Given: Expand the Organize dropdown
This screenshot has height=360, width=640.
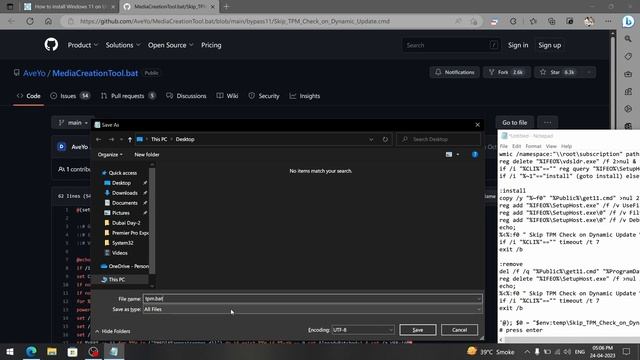Looking at the screenshot, I should tap(110, 155).
